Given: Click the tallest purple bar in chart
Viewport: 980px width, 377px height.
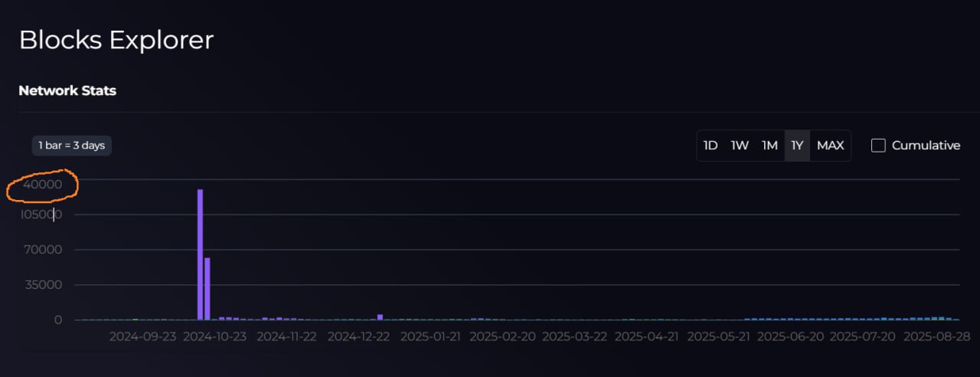Looking at the screenshot, I should [x=200, y=254].
